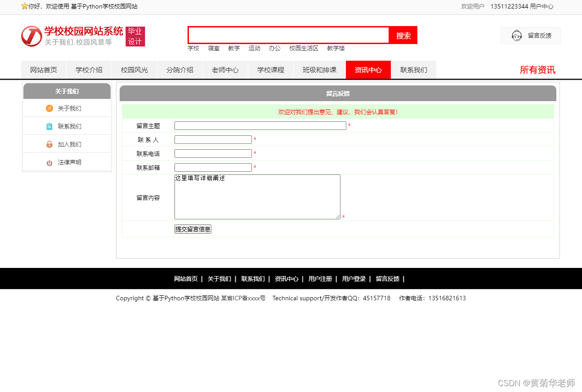Click the 13511223344 username text
582x392 pixels.
[509, 6]
